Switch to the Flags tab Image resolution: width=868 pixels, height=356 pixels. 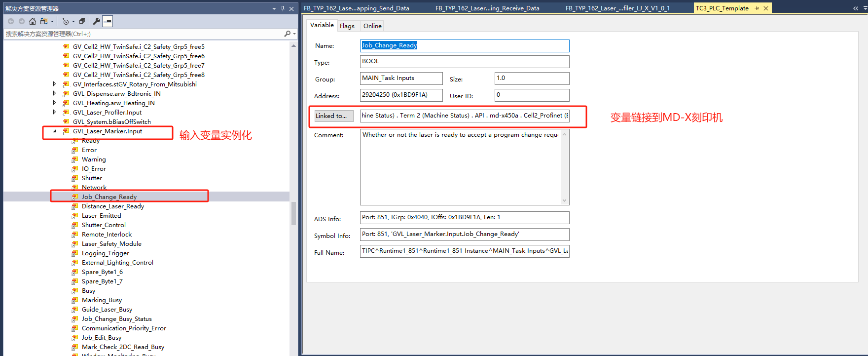pos(347,26)
